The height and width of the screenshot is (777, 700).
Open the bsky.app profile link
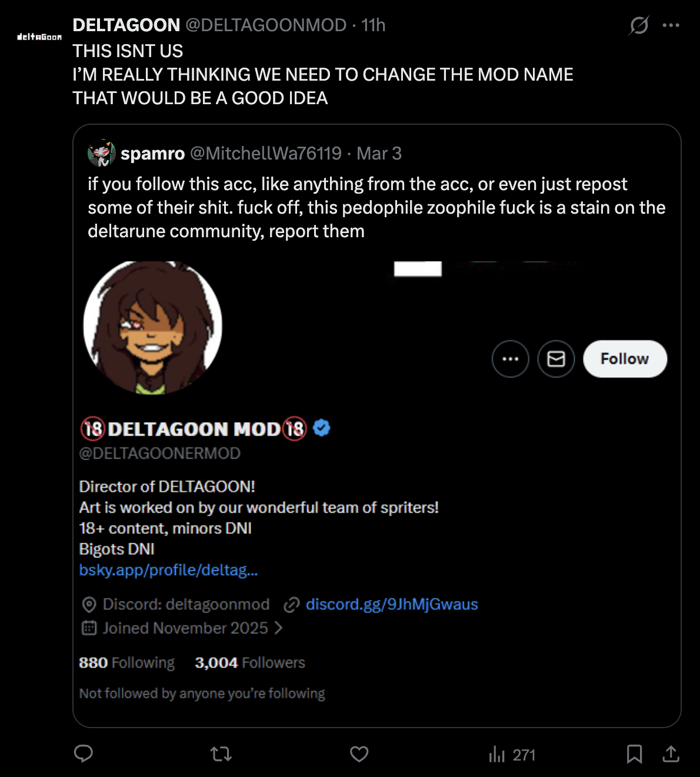point(168,570)
